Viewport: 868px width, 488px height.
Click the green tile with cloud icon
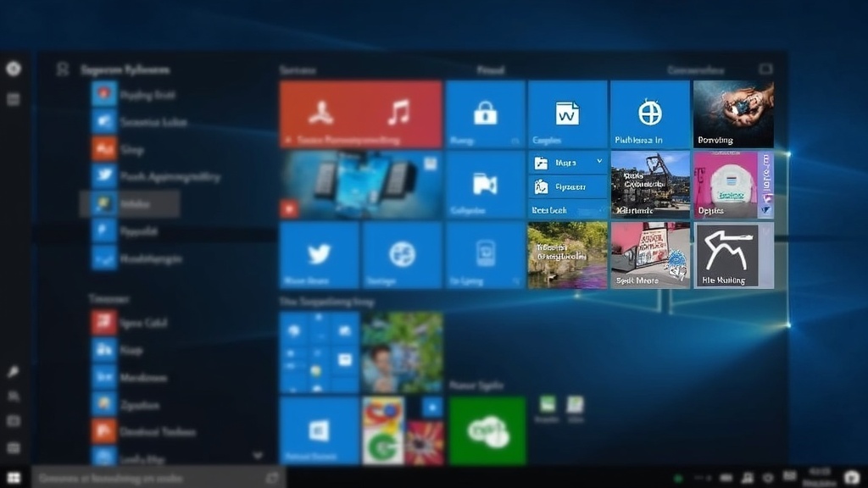tap(487, 430)
